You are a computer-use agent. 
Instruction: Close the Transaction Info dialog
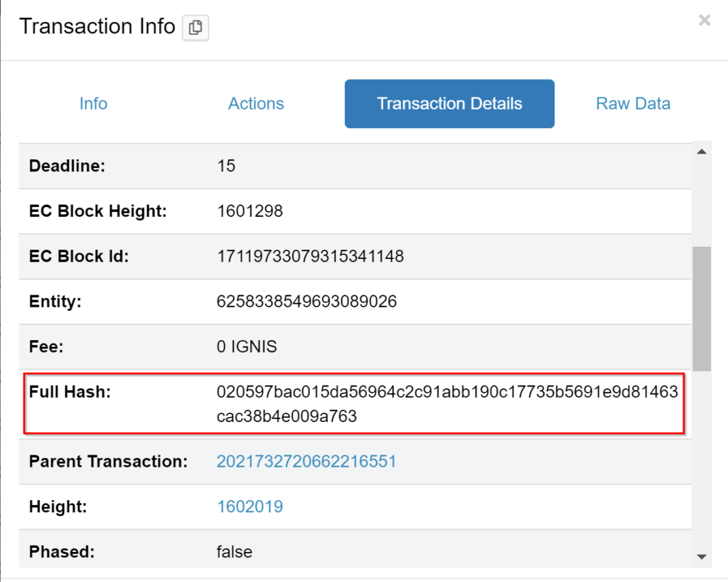pyautogui.click(x=705, y=21)
